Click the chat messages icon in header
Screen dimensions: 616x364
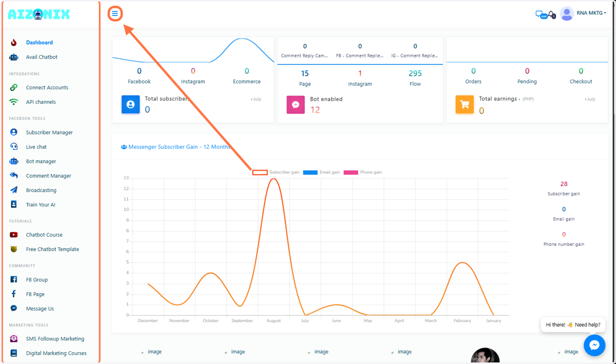pyautogui.click(x=540, y=14)
